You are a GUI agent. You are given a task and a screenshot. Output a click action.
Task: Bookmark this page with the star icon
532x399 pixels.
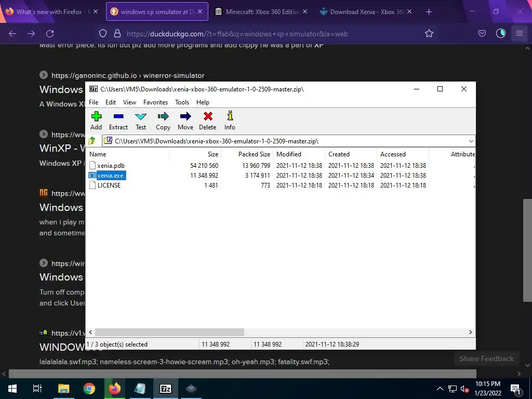click(x=429, y=33)
